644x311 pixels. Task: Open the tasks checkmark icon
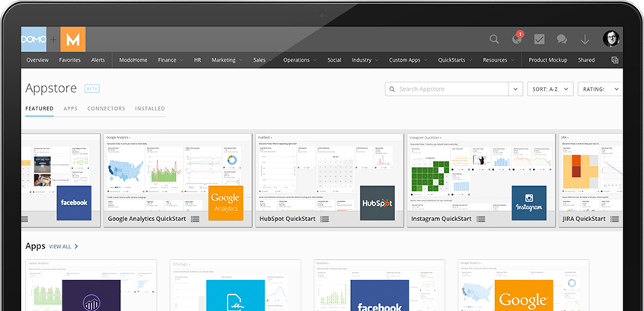539,39
